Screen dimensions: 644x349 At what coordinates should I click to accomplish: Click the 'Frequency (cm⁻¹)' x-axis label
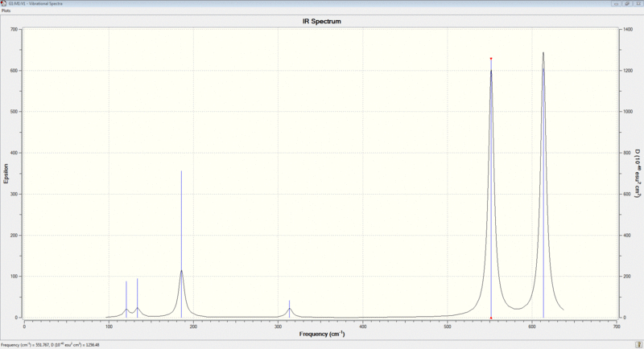point(321,334)
